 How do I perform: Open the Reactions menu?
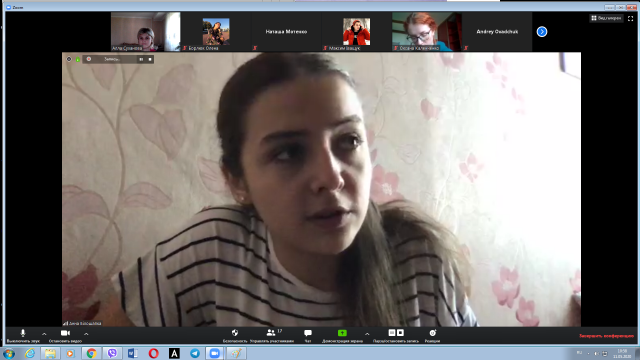pos(432,336)
